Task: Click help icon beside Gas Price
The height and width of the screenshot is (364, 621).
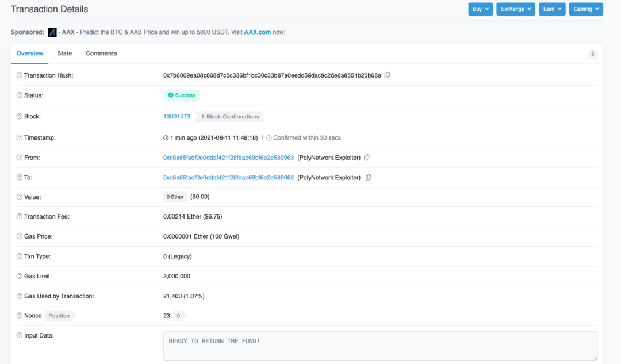Action: (x=19, y=236)
